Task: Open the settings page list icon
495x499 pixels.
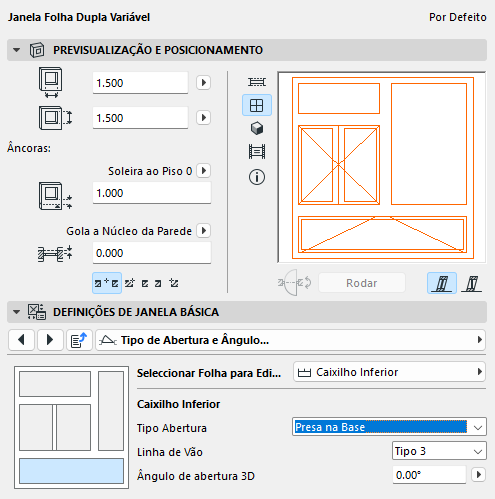Action: (79, 340)
